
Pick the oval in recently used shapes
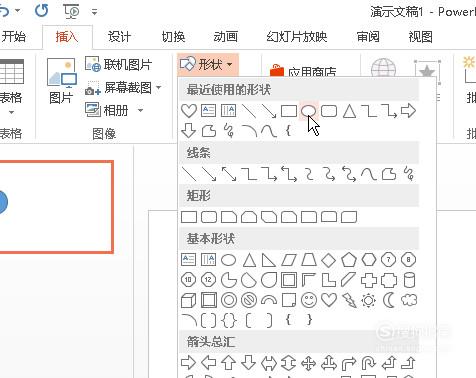click(x=308, y=111)
